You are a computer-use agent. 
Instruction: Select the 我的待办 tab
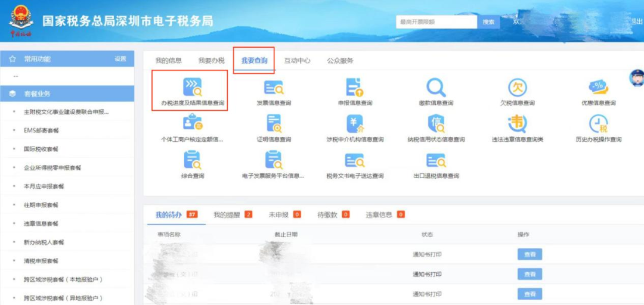click(x=168, y=214)
